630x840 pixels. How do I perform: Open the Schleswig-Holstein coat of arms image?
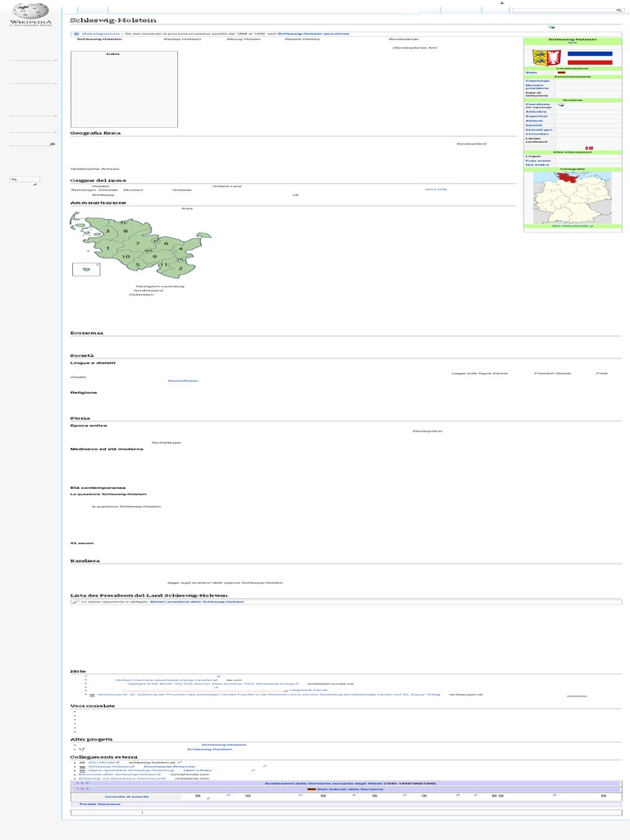[541, 58]
